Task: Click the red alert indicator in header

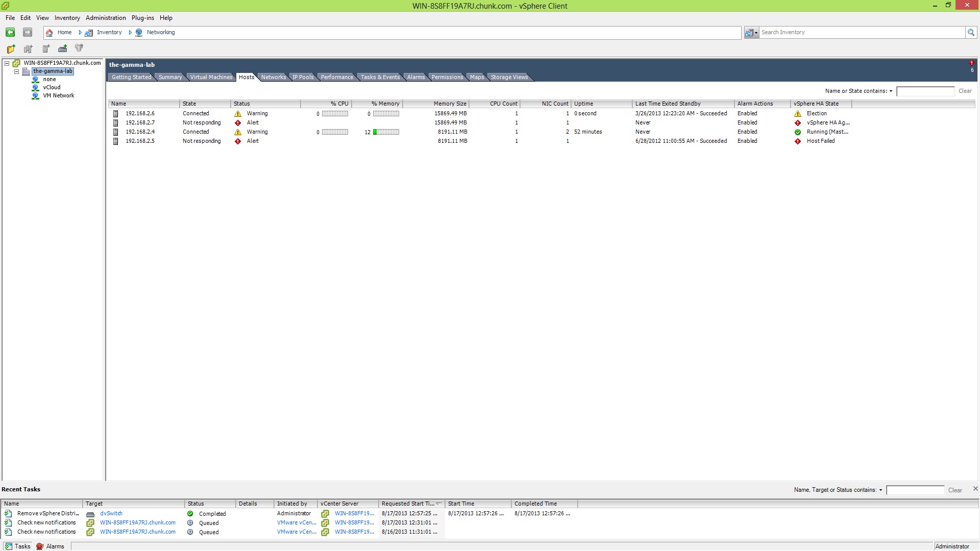Action: [971, 63]
